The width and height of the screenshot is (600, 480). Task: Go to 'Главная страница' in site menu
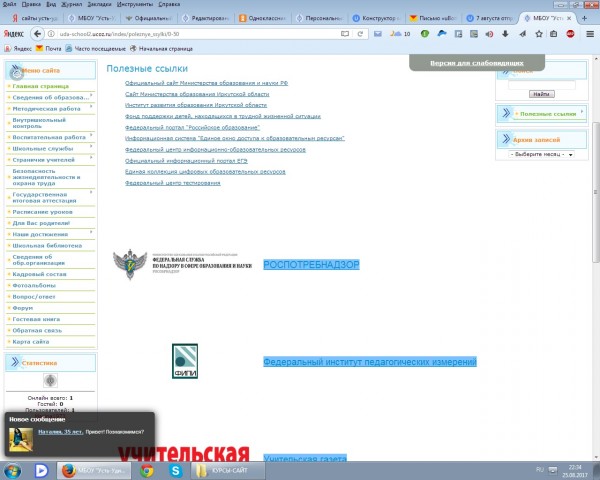click(x=41, y=86)
